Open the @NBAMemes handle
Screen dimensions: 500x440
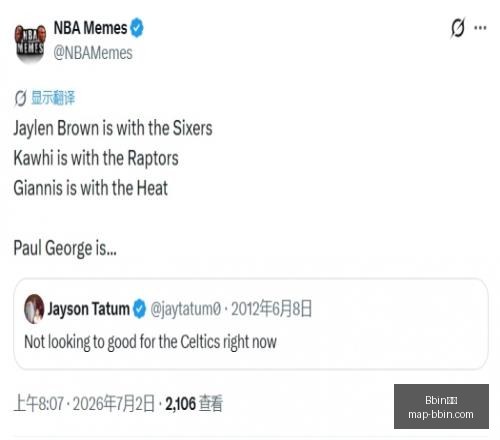coord(93,53)
